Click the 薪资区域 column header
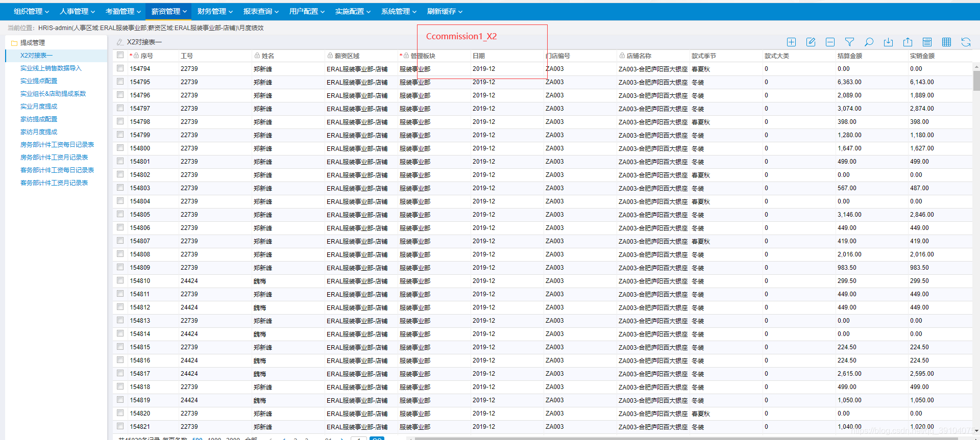The width and height of the screenshot is (980, 440). (x=347, y=56)
